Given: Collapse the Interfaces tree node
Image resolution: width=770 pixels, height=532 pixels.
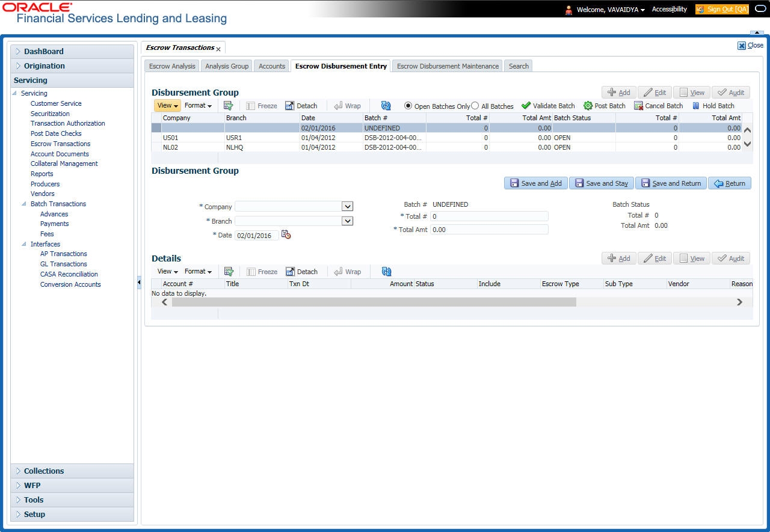Looking at the screenshot, I should 24,244.
